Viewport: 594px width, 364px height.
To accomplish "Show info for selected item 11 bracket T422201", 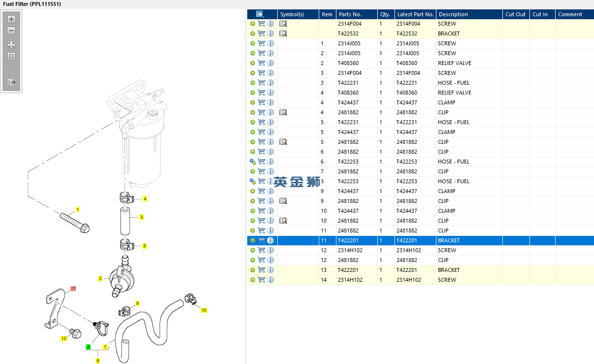I will [270, 240].
